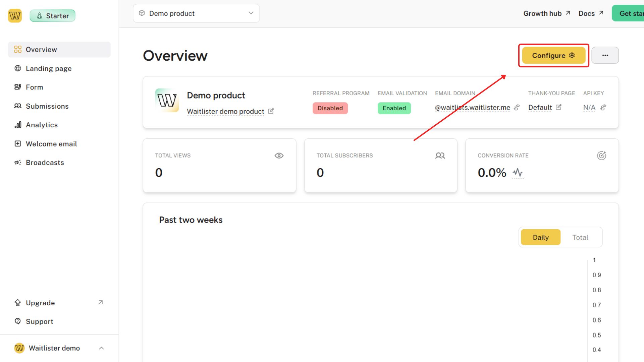This screenshot has width=644, height=362.
Task: Open Submissions in the sidebar
Action: (x=59, y=106)
